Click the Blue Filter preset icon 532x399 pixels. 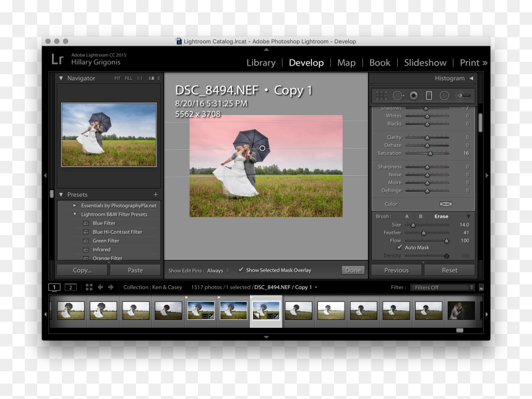point(86,223)
